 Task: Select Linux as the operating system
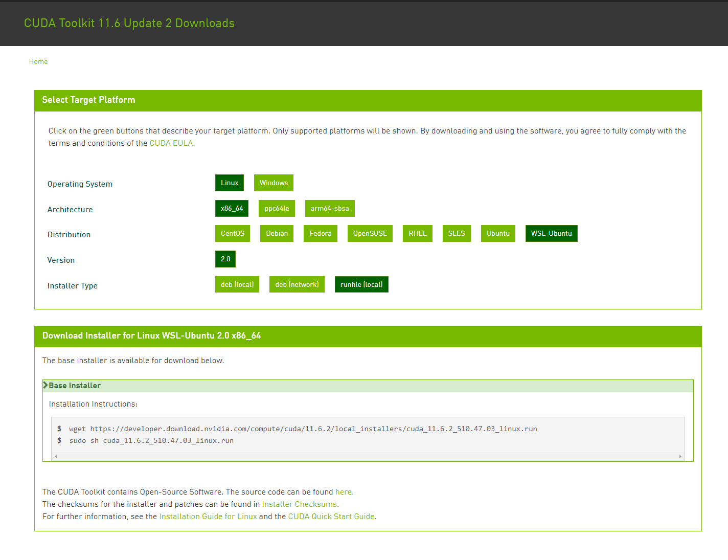coord(229,183)
